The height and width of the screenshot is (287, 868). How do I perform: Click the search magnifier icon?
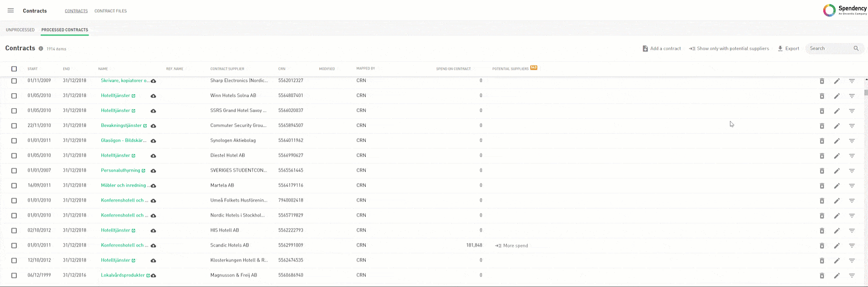tap(856, 48)
